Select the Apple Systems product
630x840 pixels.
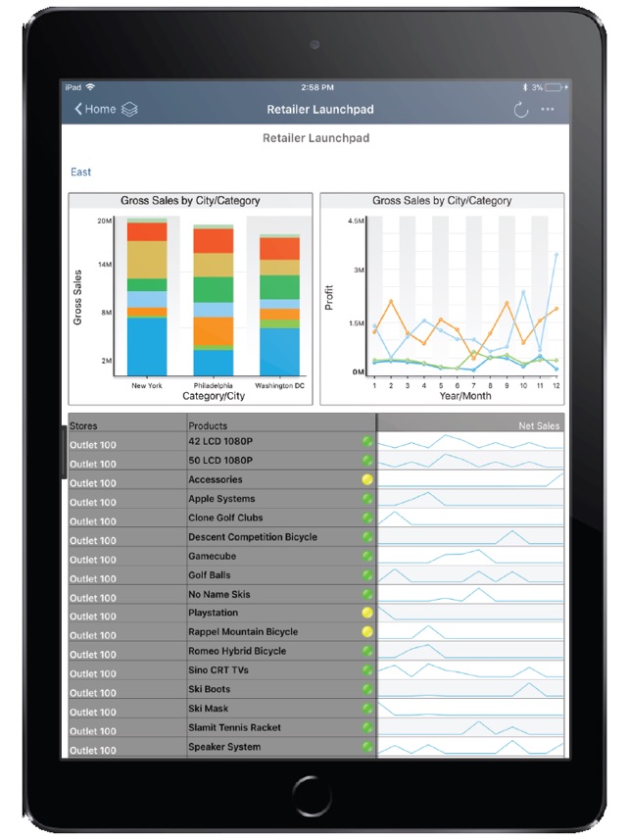(221, 499)
